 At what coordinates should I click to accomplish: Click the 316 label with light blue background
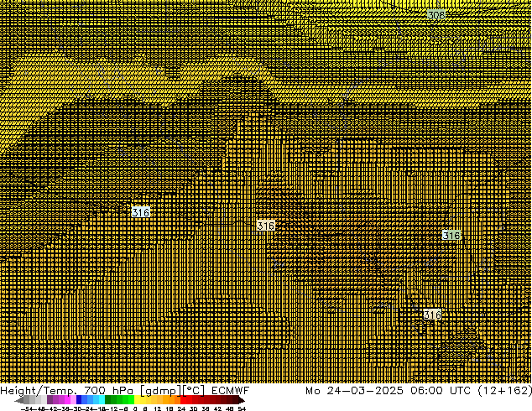tap(141, 212)
